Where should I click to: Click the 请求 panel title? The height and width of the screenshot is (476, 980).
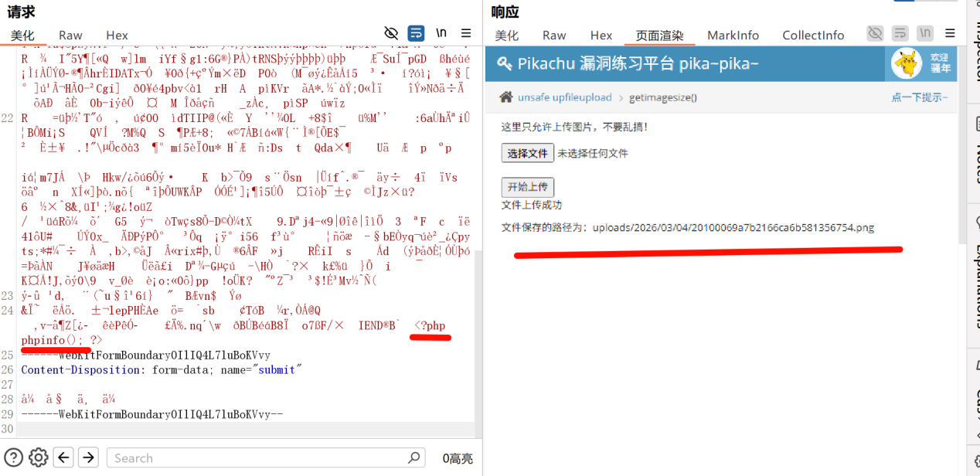(x=21, y=11)
